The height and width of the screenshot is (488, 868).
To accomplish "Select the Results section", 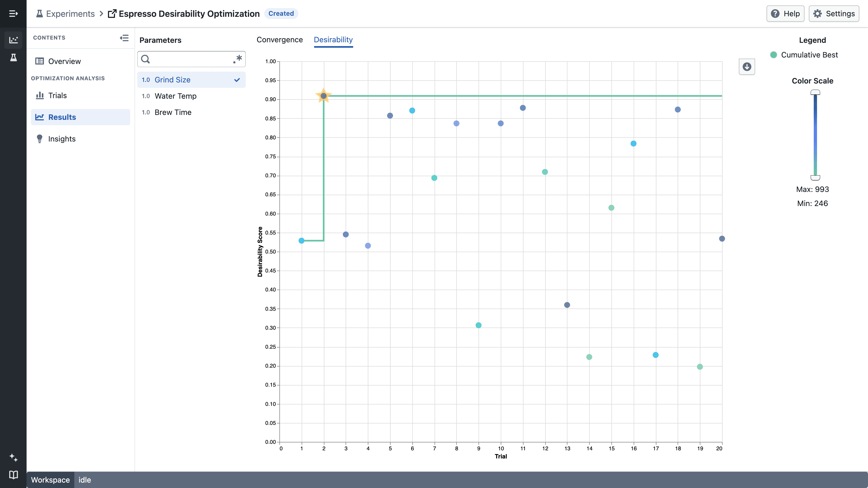I will pos(80,117).
